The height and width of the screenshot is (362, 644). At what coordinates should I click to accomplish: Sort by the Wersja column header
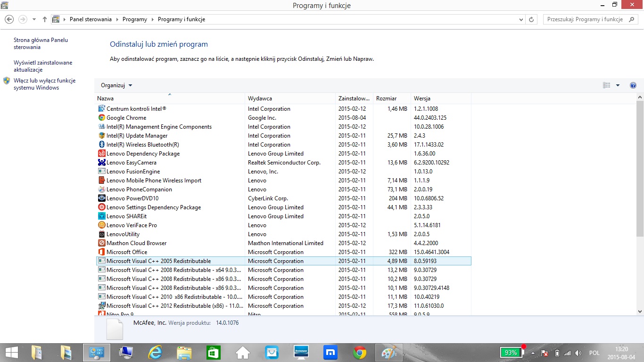click(x=441, y=99)
